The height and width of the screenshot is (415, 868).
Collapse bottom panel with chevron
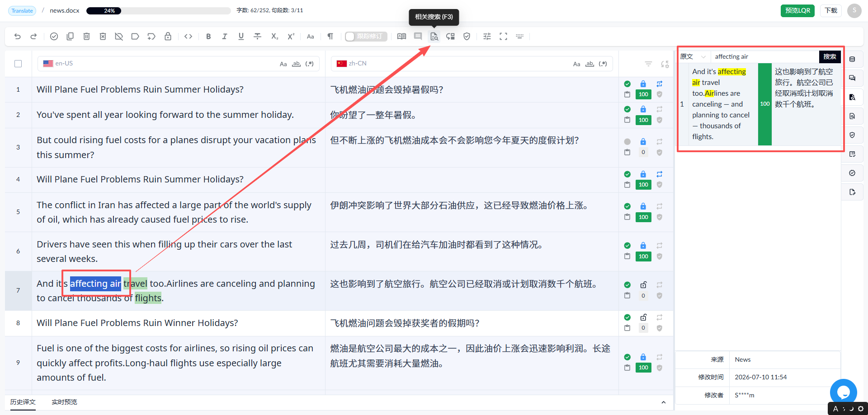663,402
